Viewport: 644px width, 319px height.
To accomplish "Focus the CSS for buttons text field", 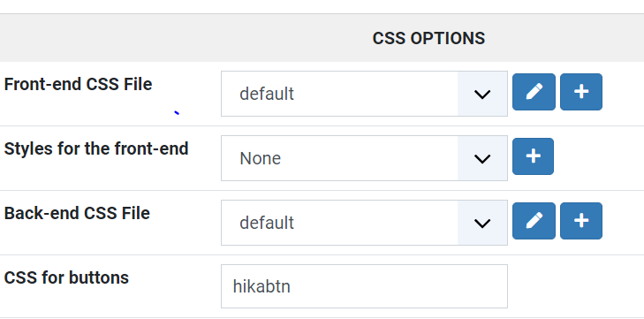I will coord(364,286).
